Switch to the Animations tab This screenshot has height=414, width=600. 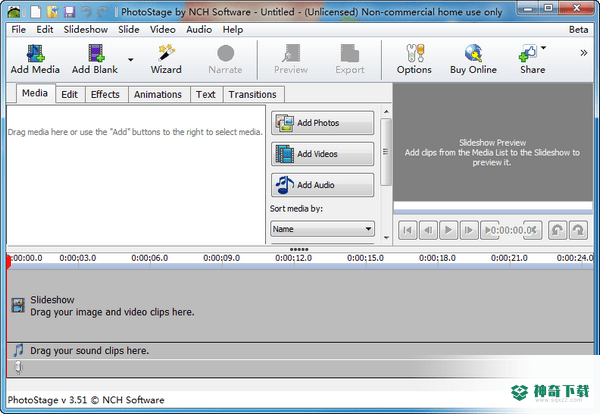[x=158, y=95]
